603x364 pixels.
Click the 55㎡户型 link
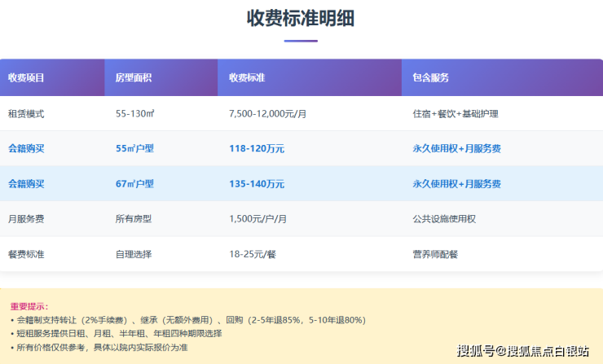[x=134, y=149]
